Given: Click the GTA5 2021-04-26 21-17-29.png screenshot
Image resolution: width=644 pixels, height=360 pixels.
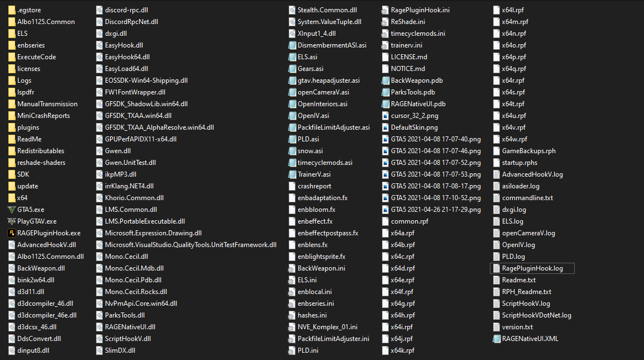Looking at the screenshot, I should pyautogui.click(x=431, y=210).
